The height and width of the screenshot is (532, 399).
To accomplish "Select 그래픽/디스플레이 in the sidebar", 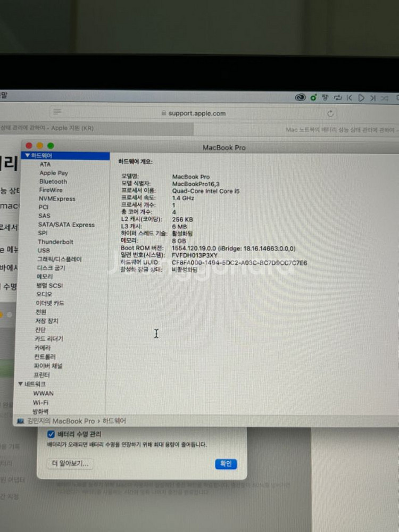I will [59, 259].
